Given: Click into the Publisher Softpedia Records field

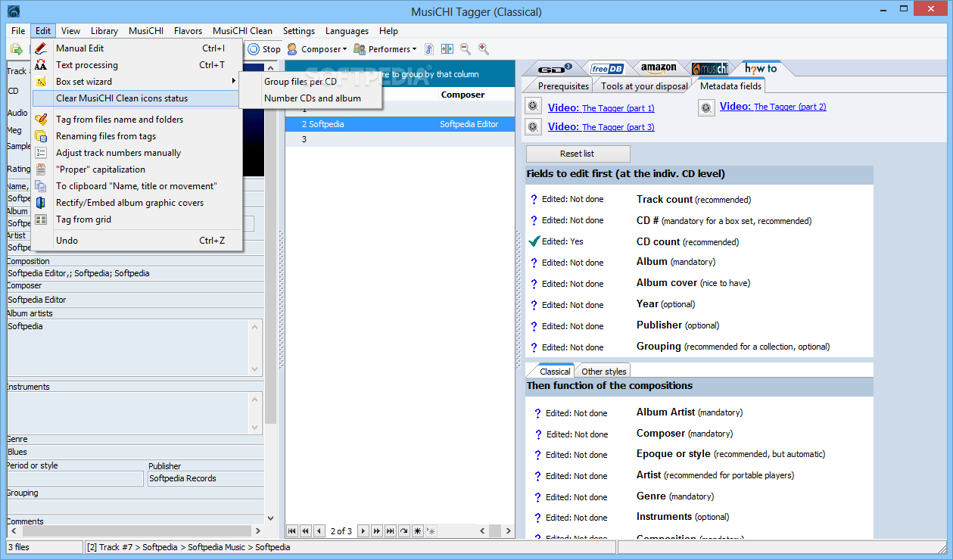Looking at the screenshot, I should tap(205, 478).
